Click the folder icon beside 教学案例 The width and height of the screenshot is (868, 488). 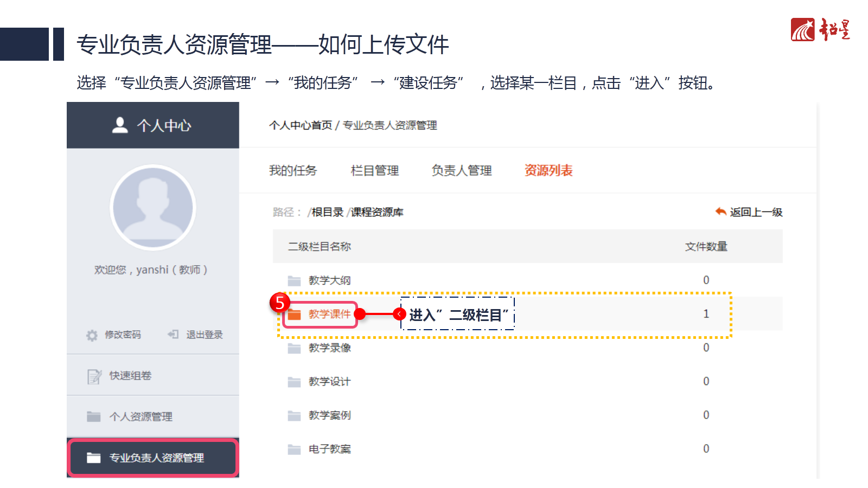point(294,416)
